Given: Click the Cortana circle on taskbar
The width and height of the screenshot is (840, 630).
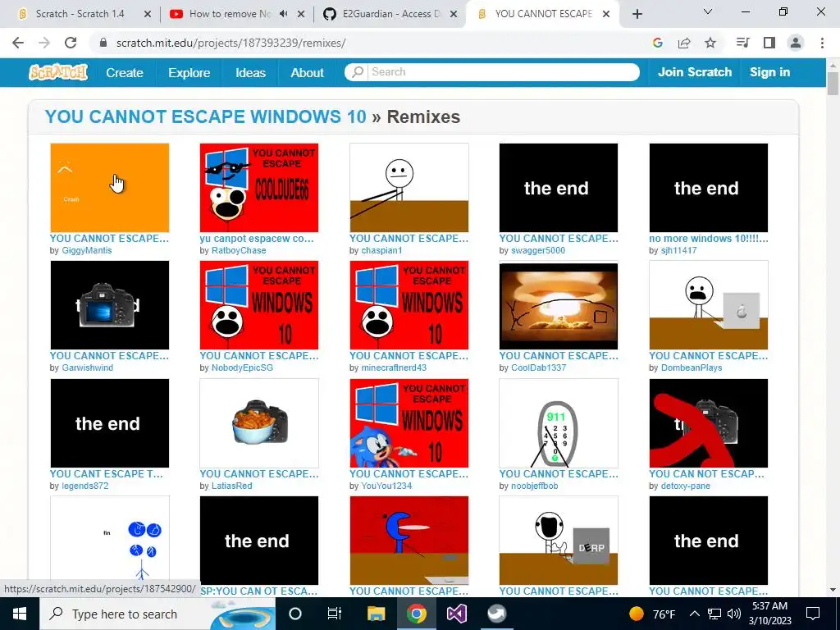Looking at the screenshot, I should click(295, 614).
